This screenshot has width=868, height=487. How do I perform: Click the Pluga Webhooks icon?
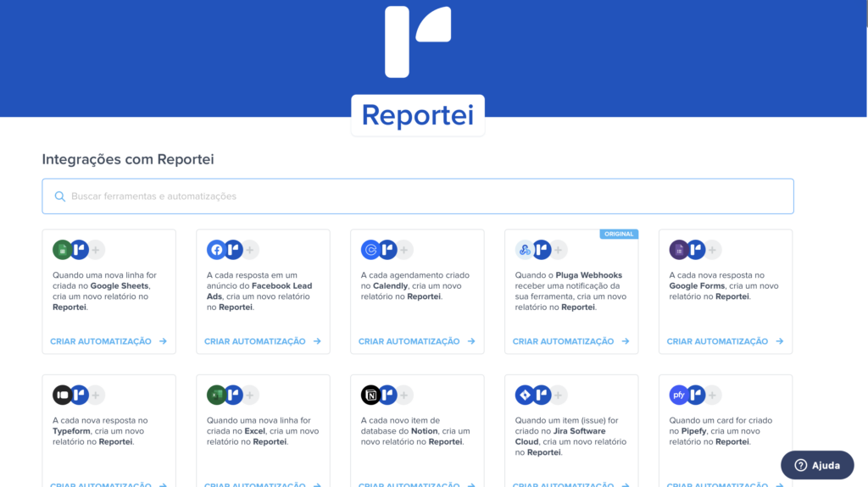(x=525, y=250)
